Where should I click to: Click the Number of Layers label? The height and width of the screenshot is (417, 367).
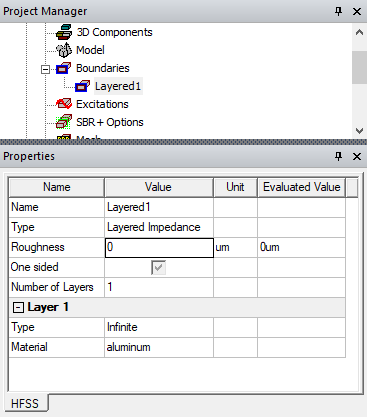tap(52, 287)
